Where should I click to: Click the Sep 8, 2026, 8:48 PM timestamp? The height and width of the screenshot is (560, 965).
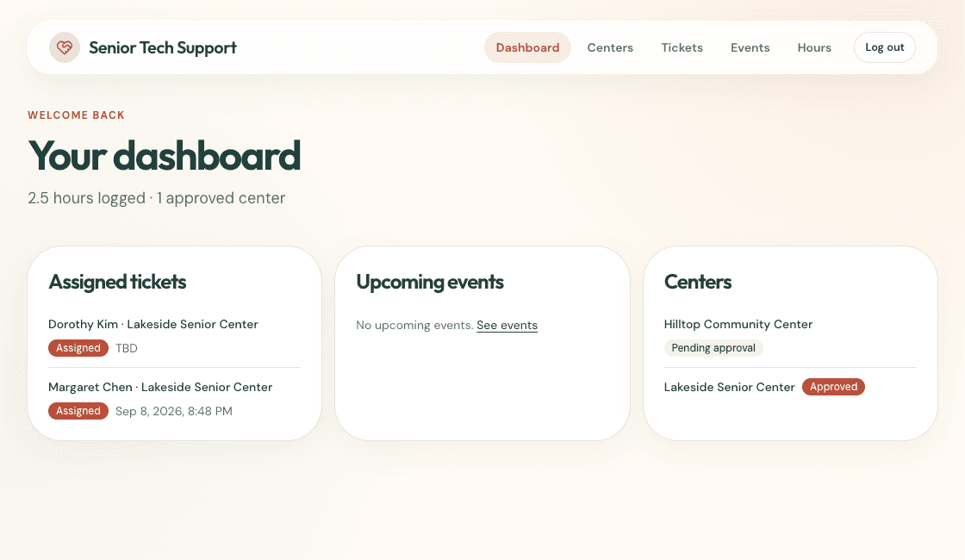pyautogui.click(x=174, y=411)
